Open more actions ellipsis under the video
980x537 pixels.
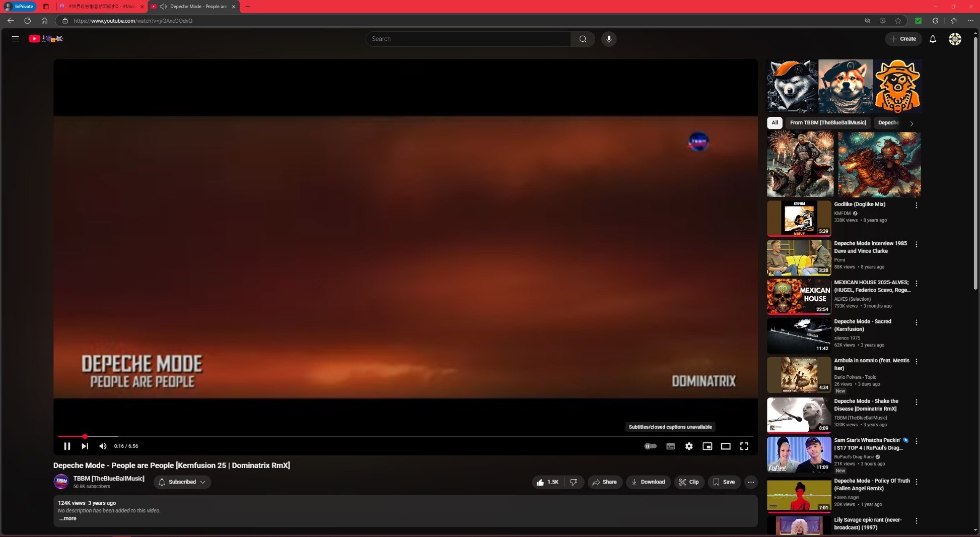point(751,482)
